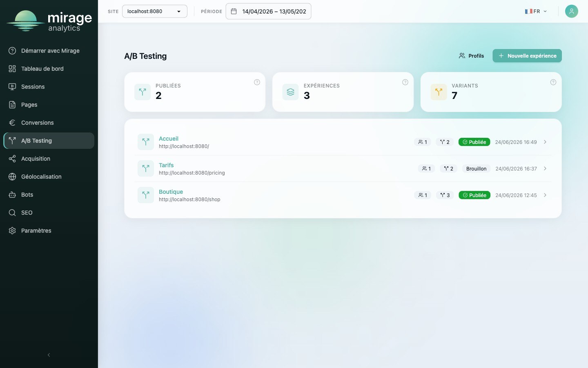
Task: Open the Boutique experiment link
Action: coord(171,192)
